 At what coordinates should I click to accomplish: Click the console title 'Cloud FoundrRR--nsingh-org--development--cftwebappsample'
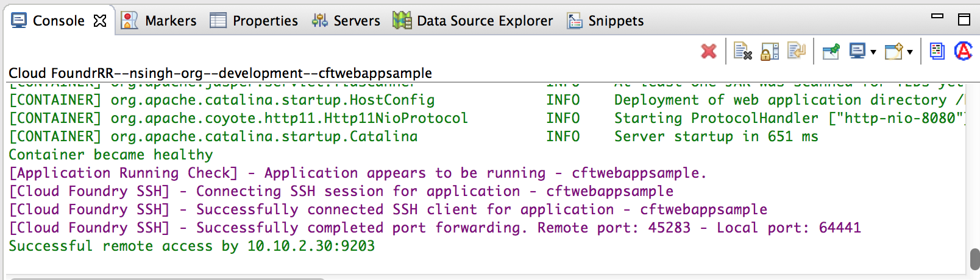point(220,73)
